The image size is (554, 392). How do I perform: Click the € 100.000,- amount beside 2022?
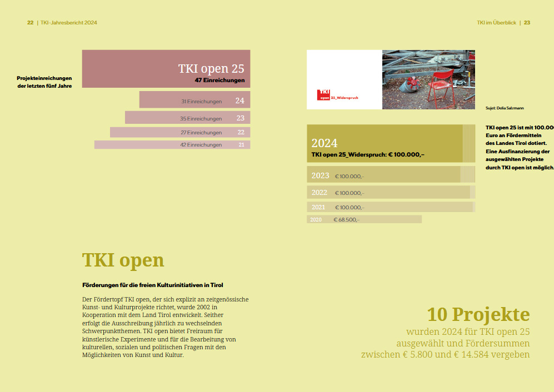[x=349, y=193]
